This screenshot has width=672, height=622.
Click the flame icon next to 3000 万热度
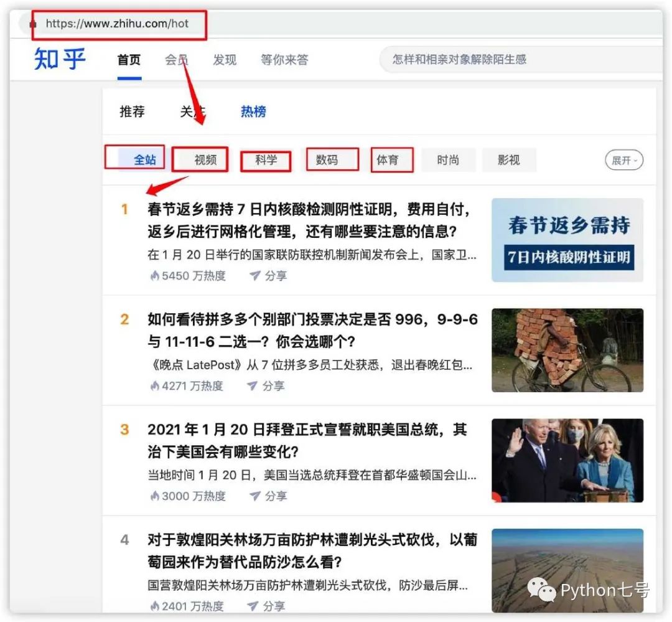click(x=154, y=496)
